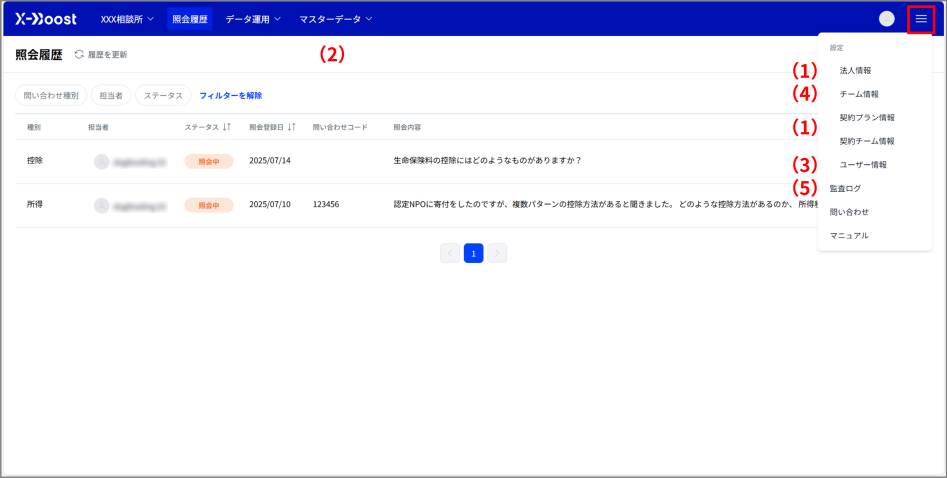
Task: Select the 照会履歴 tab
Action: (190, 19)
